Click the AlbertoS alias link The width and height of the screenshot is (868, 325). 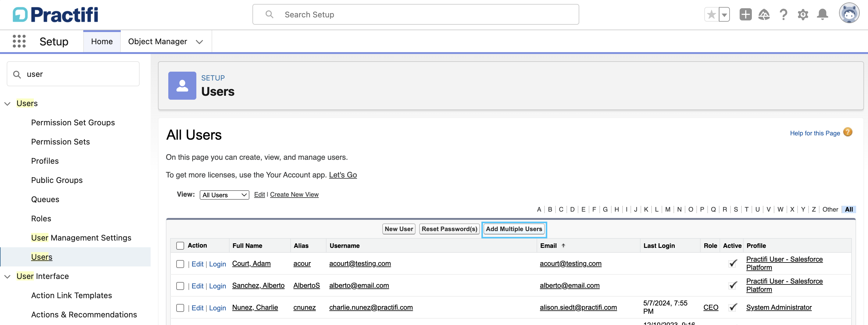click(x=306, y=286)
